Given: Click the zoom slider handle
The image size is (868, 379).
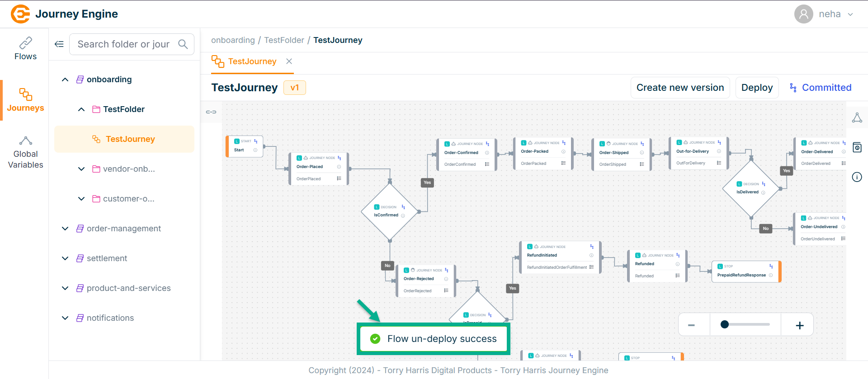Looking at the screenshot, I should pos(725,324).
